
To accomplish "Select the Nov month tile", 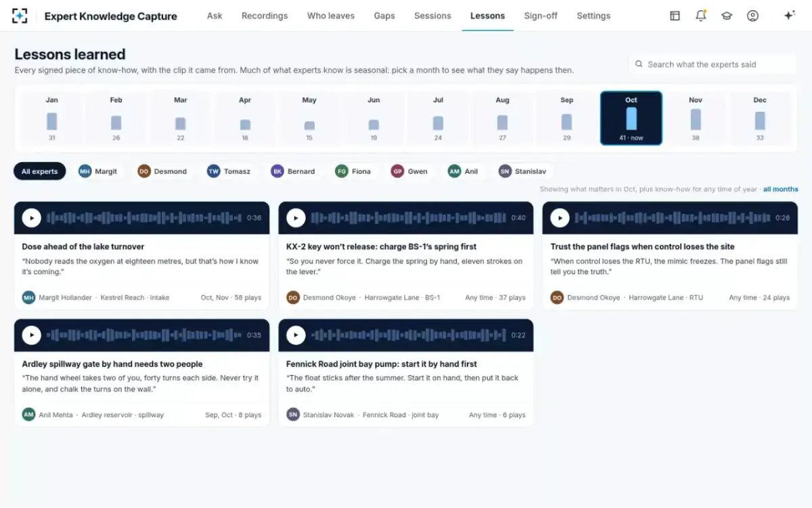I will (x=696, y=119).
